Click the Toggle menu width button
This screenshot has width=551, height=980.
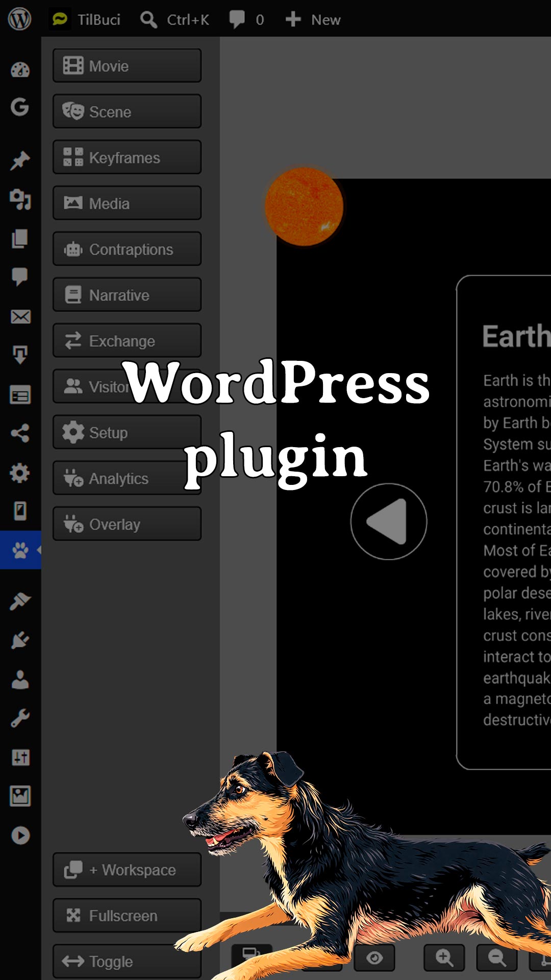pos(127,962)
